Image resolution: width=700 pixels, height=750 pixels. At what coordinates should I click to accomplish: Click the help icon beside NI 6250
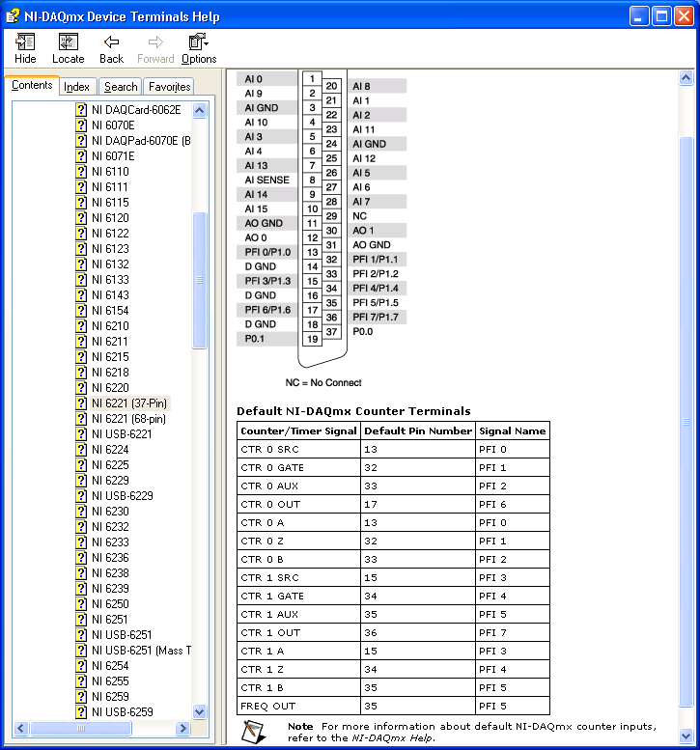click(81, 604)
